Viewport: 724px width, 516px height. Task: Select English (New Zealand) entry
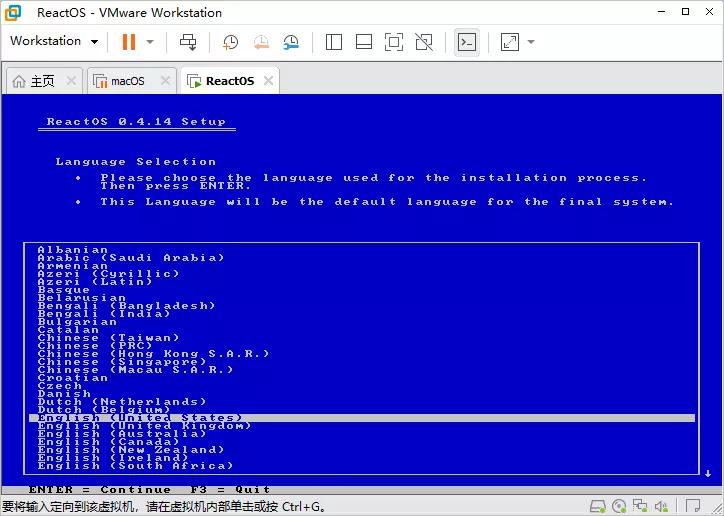131,450
